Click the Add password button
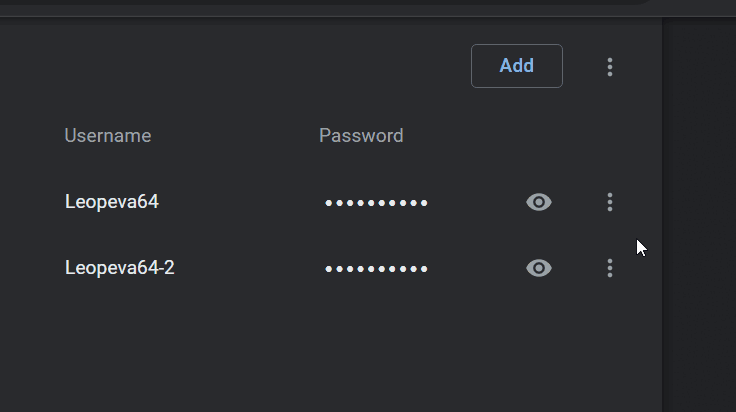Image resolution: width=736 pixels, height=412 pixels. 516,66
